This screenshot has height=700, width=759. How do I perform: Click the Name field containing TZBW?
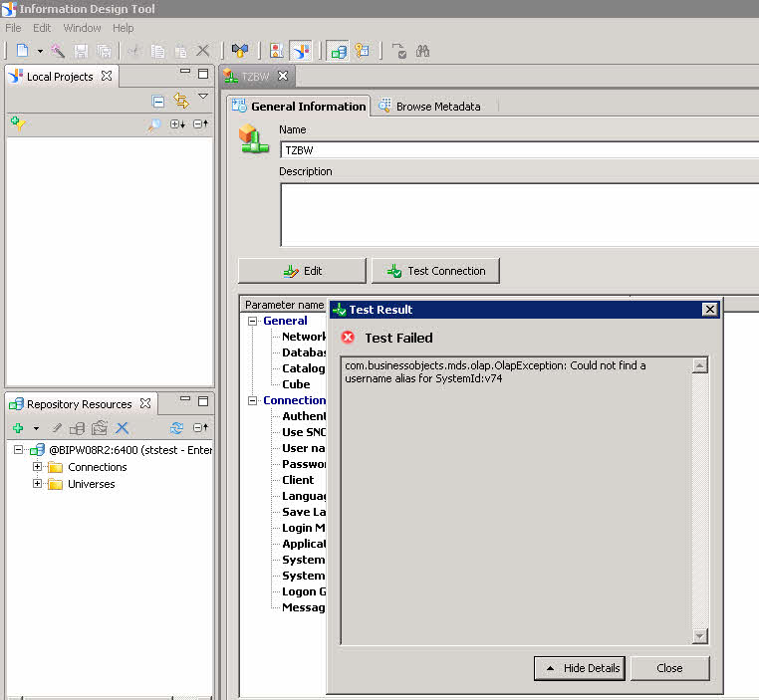(519, 150)
